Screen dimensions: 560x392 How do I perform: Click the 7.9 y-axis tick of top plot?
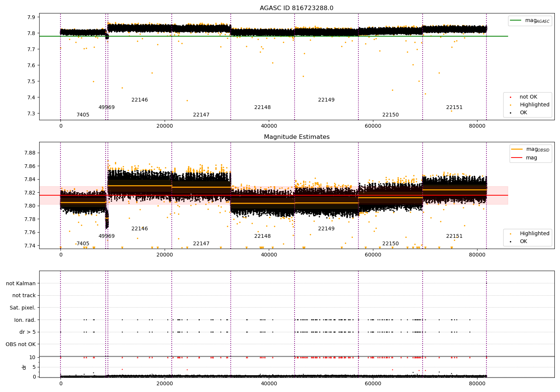point(31,17)
